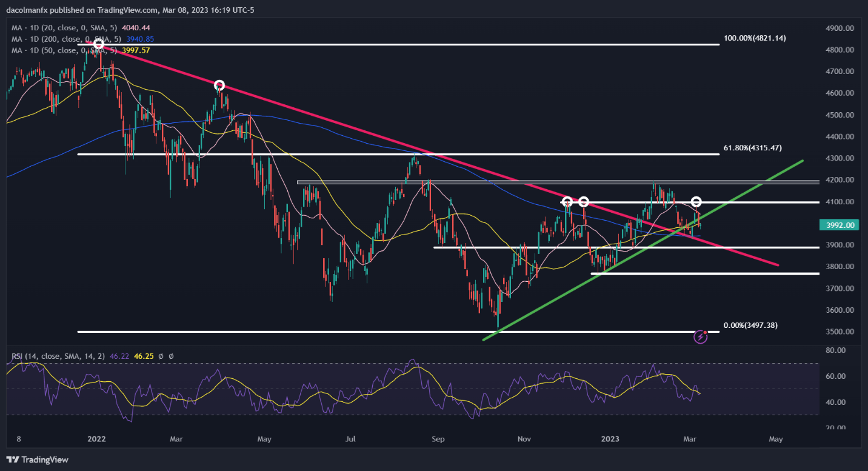Viewport: 868px width, 471px height.
Task: Click the 3700.00 price axis label
Action: tap(840, 289)
